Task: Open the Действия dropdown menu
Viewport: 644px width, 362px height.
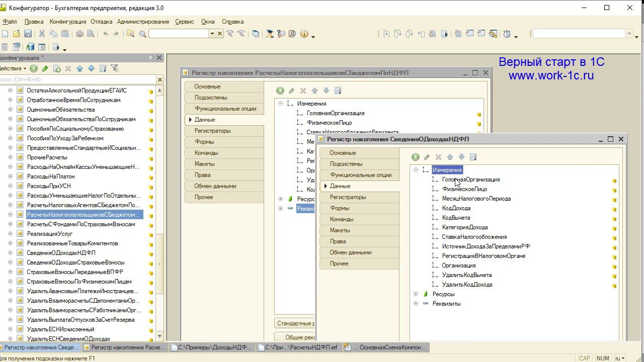Action: point(13,68)
